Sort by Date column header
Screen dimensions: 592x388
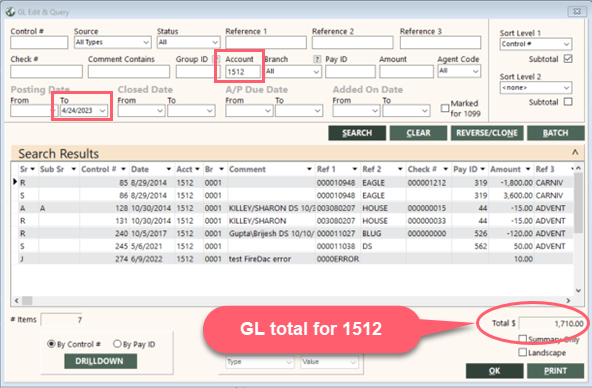(x=140, y=169)
